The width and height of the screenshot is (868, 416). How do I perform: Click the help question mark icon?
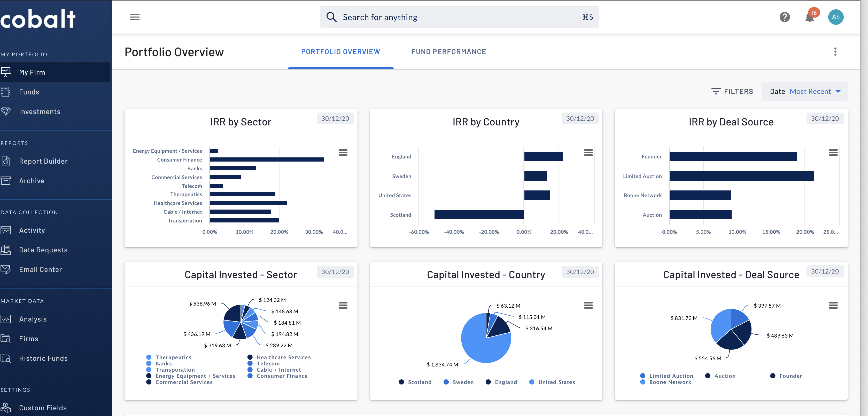[785, 17]
